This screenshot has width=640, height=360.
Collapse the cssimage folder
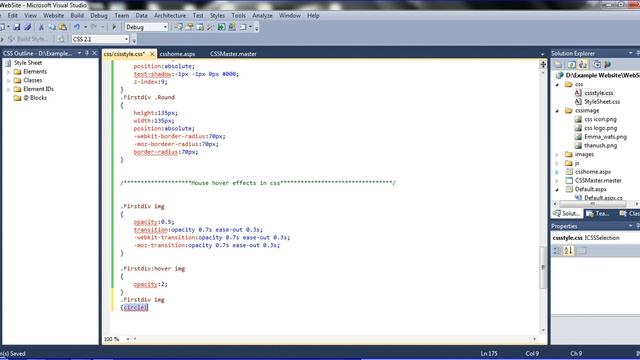pyautogui.click(x=558, y=111)
